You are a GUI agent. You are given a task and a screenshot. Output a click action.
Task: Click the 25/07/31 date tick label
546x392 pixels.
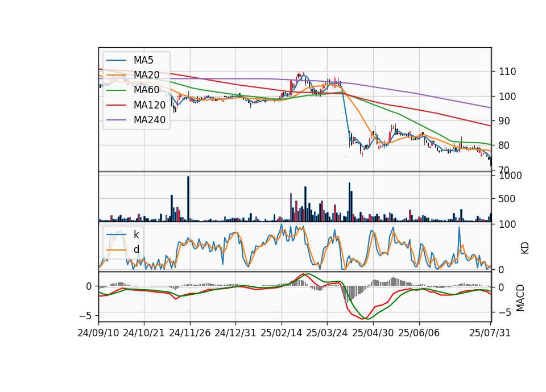(490, 333)
